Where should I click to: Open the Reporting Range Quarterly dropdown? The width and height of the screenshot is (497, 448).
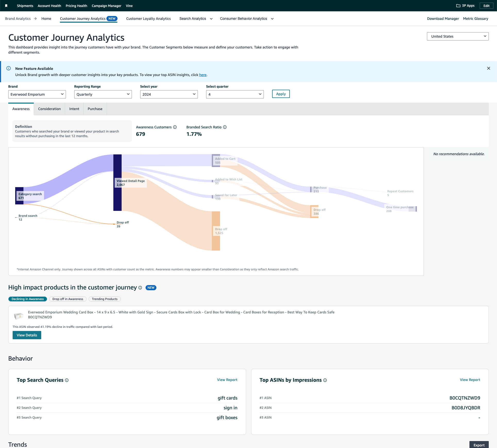coord(103,94)
